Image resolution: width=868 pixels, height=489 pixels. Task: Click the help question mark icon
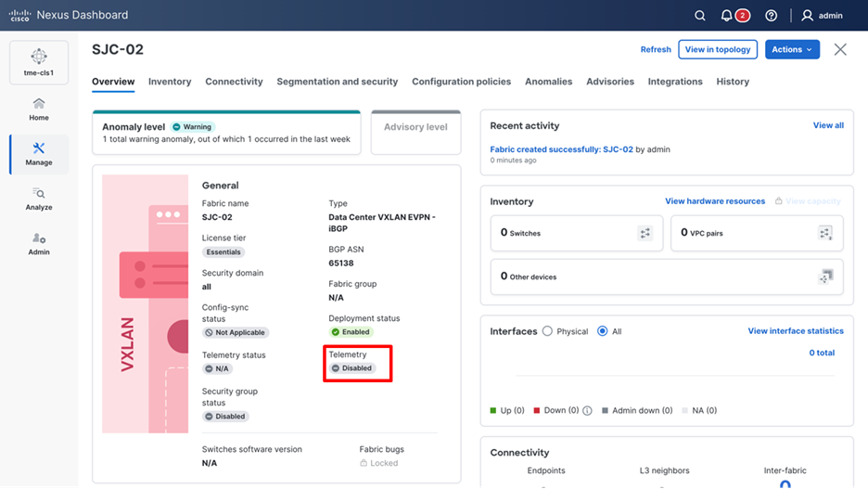(772, 16)
